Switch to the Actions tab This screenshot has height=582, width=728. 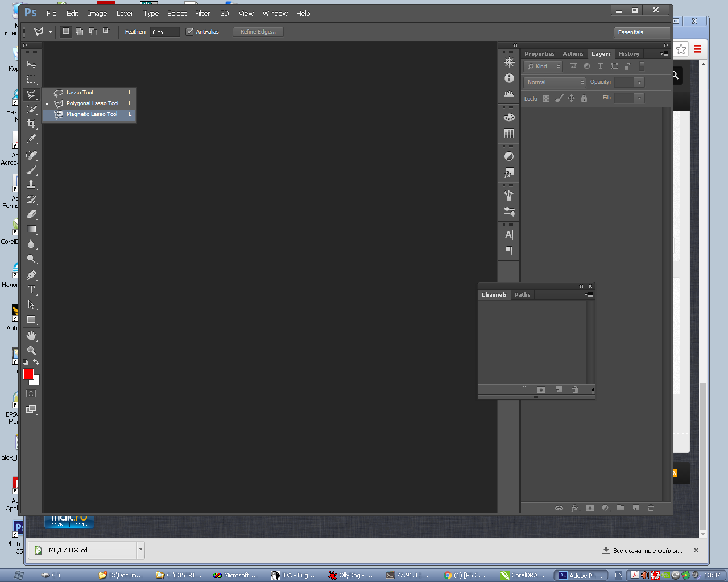pos(573,54)
